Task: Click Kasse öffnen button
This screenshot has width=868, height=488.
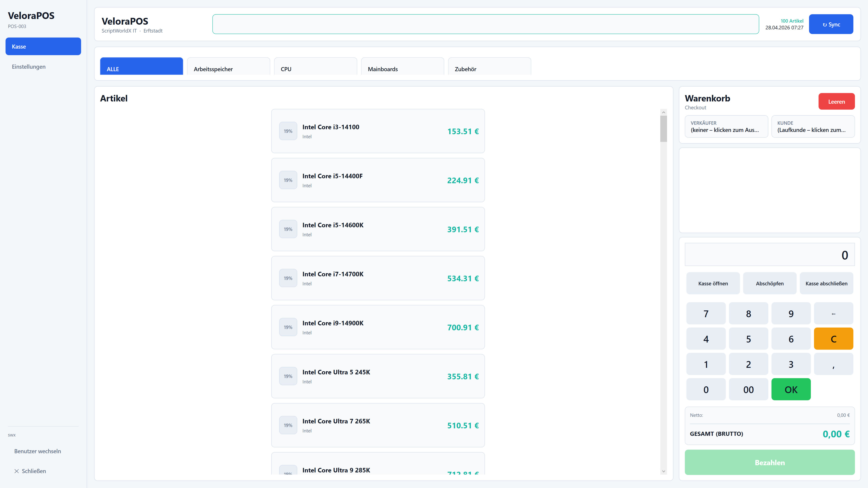Action: (x=713, y=283)
